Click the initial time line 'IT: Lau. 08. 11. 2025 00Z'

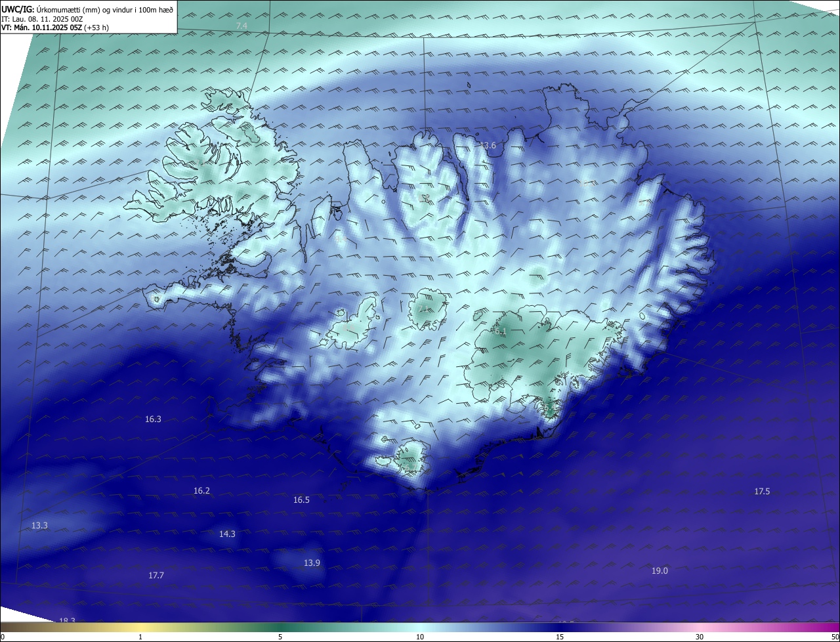pyautogui.click(x=42, y=19)
